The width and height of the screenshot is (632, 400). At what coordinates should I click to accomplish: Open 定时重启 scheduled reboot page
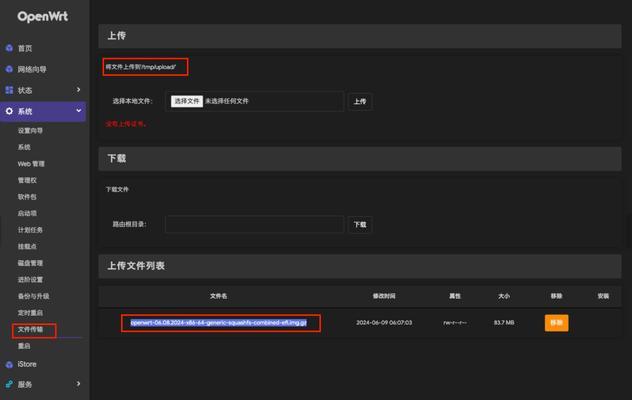coord(30,312)
